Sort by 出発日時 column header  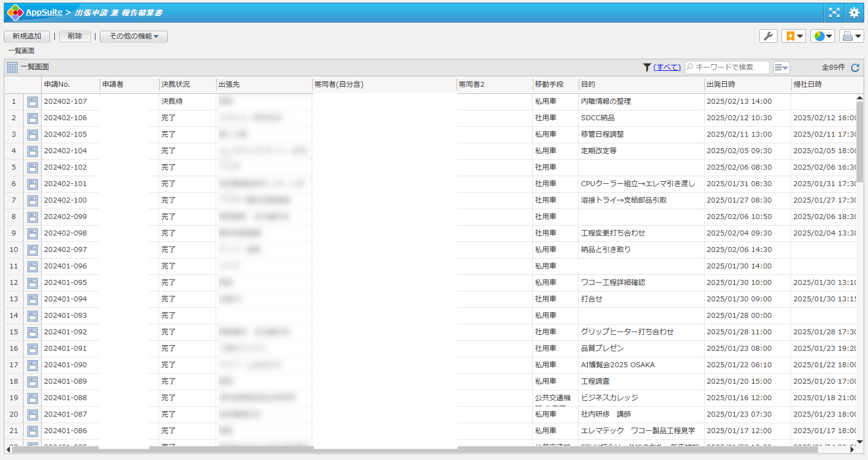click(721, 85)
